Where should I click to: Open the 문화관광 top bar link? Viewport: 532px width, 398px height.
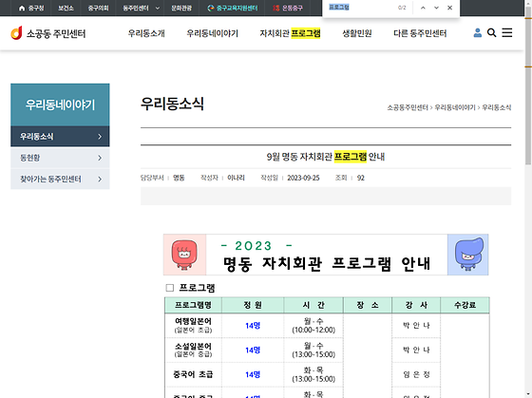[x=181, y=8]
